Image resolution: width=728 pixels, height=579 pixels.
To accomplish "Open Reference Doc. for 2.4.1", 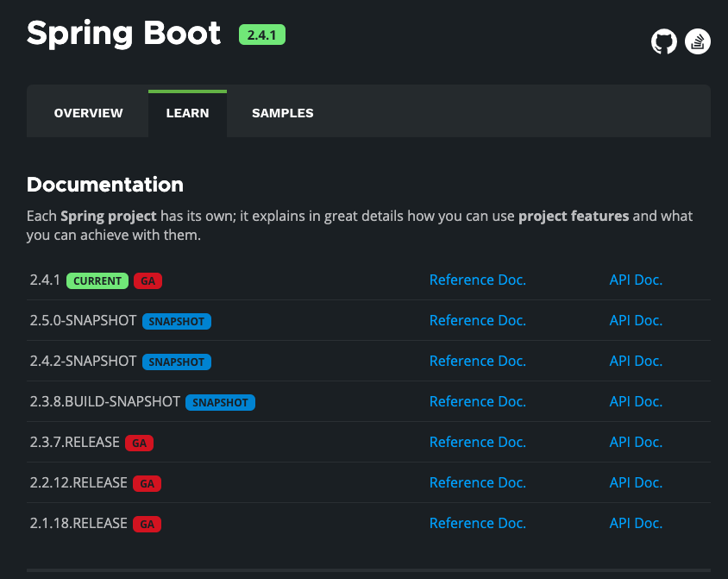I will point(478,280).
